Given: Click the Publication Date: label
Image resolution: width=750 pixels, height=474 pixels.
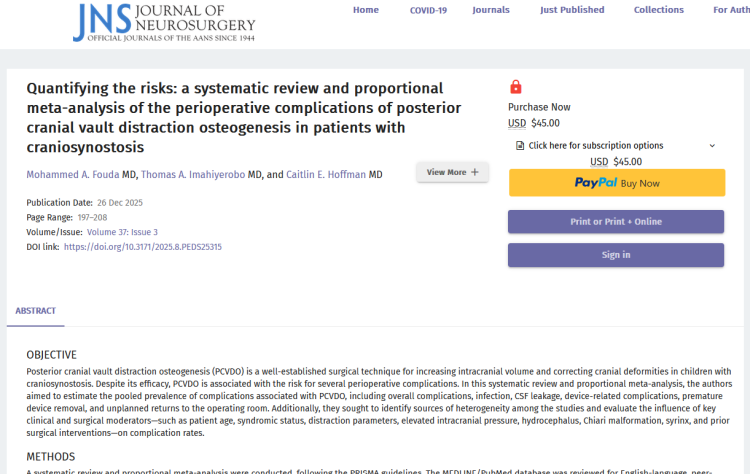Looking at the screenshot, I should point(59,203).
